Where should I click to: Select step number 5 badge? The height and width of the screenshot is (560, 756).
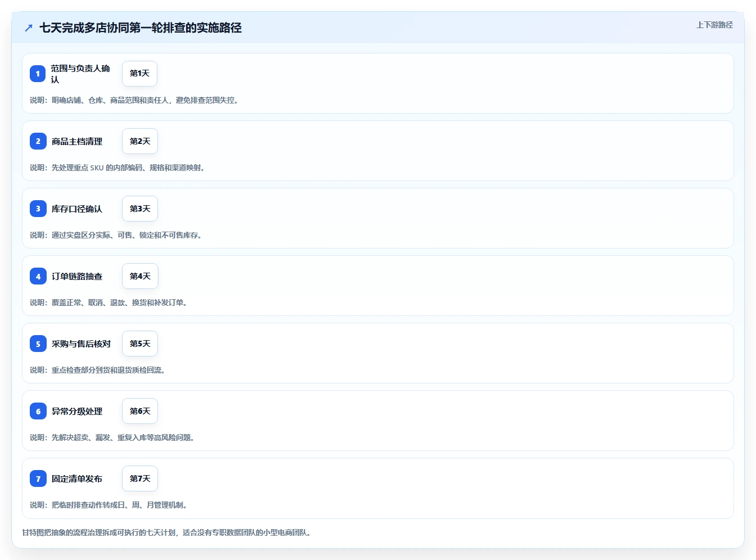click(x=38, y=344)
